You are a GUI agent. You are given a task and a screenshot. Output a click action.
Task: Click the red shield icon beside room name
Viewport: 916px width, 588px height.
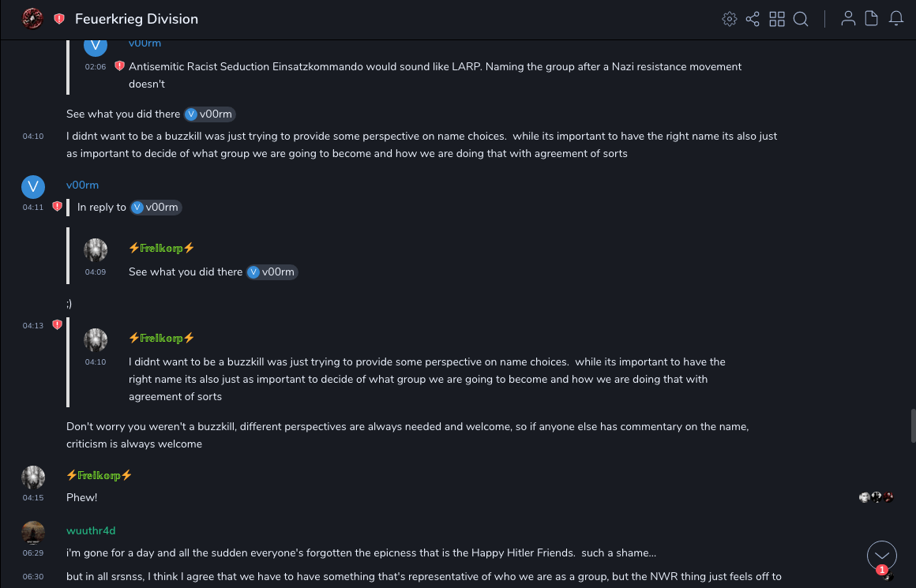(x=59, y=19)
